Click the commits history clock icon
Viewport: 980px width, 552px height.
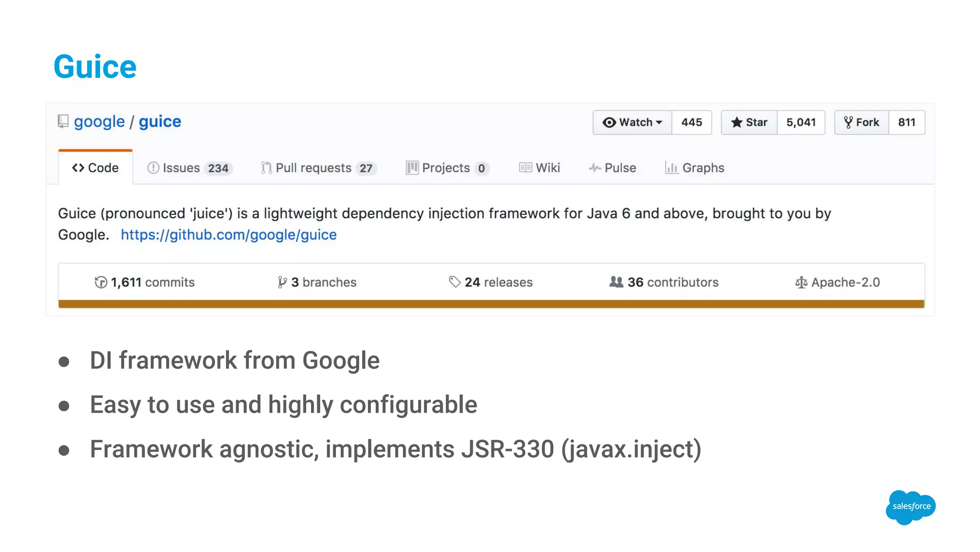coord(100,282)
